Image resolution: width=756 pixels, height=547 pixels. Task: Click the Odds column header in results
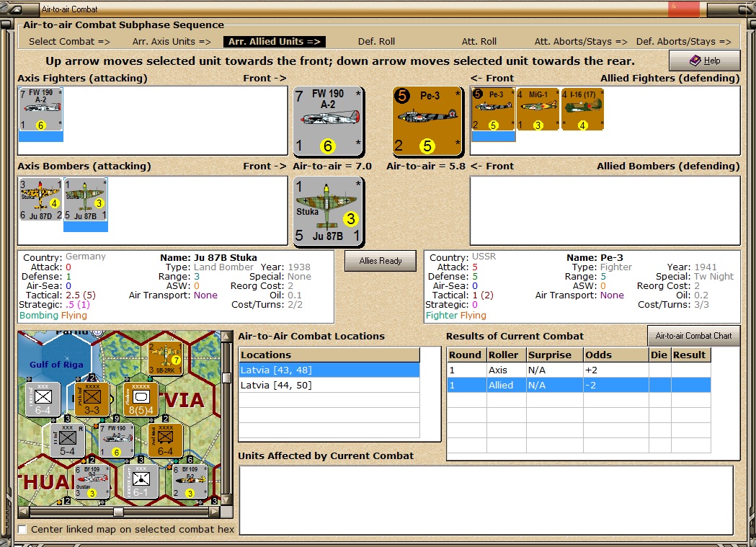point(616,355)
